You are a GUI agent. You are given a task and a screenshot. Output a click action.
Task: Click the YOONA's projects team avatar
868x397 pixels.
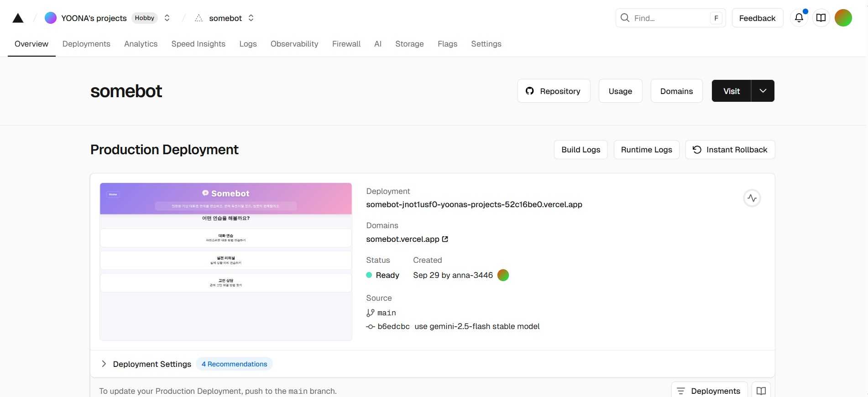[51, 18]
